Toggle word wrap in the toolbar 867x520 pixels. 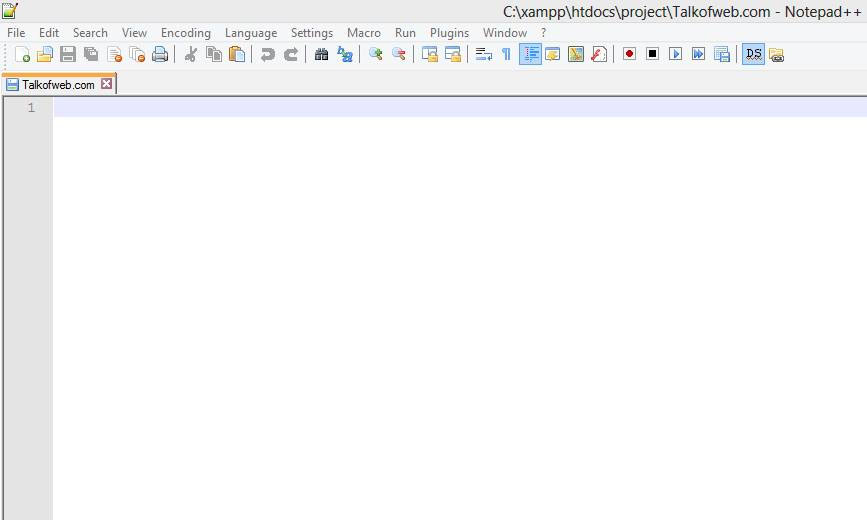coord(483,54)
